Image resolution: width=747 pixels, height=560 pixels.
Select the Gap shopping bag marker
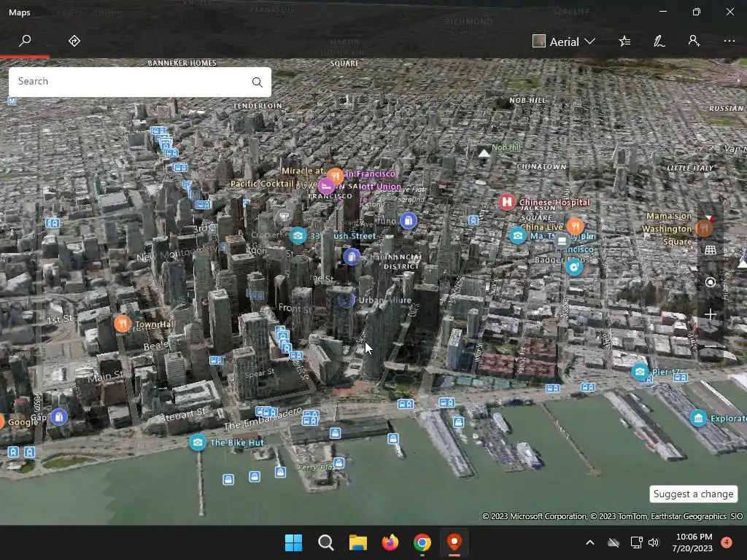point(59,417)
